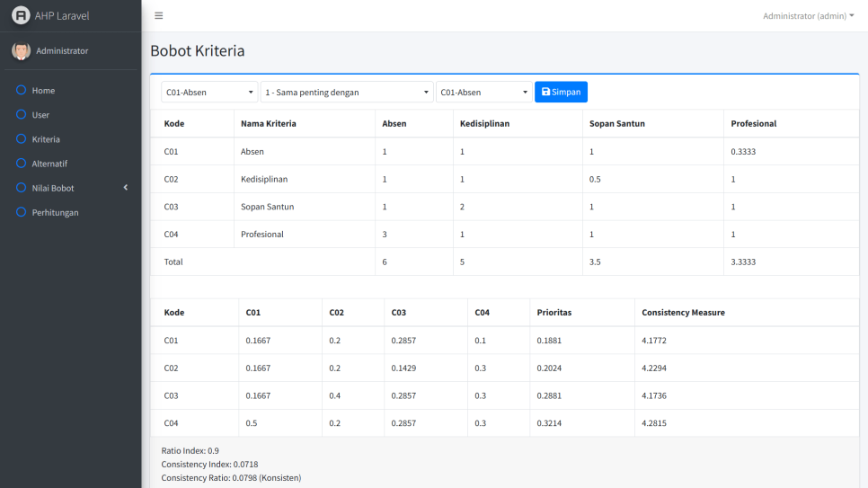The height and width of the screenshot is (488, 868).
Task: Click the Prioritas column header
Action: pos(554,313)
